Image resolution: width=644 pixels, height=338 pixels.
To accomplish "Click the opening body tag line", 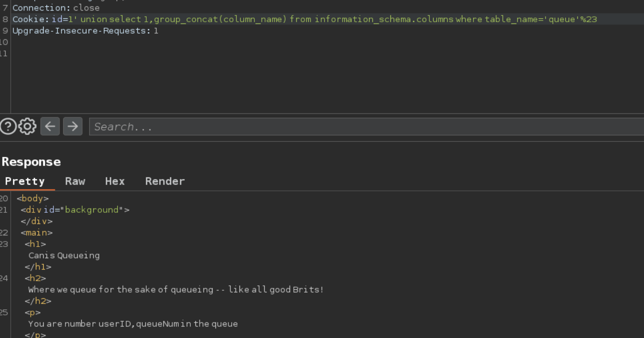I will pos(32,199).
